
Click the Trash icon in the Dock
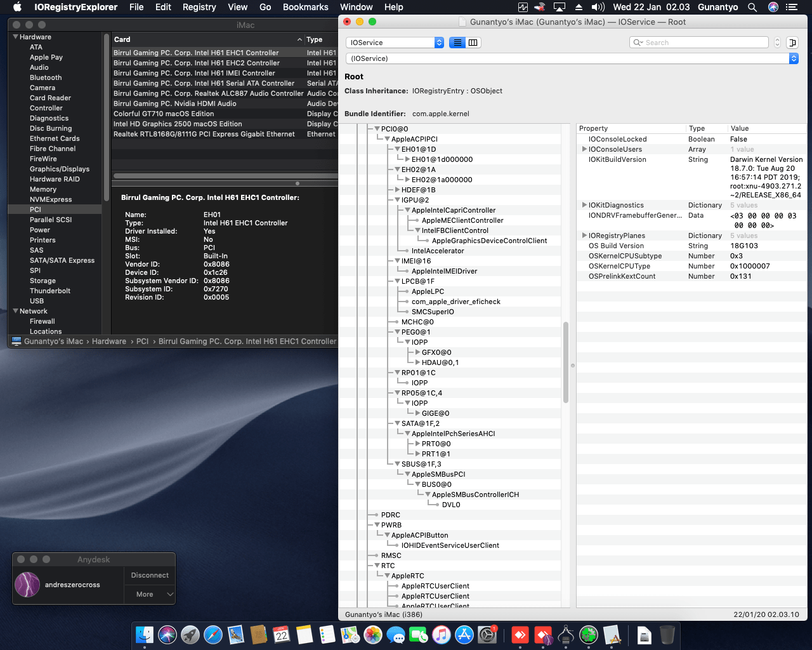pyautogui.click(x=667, y=635)
